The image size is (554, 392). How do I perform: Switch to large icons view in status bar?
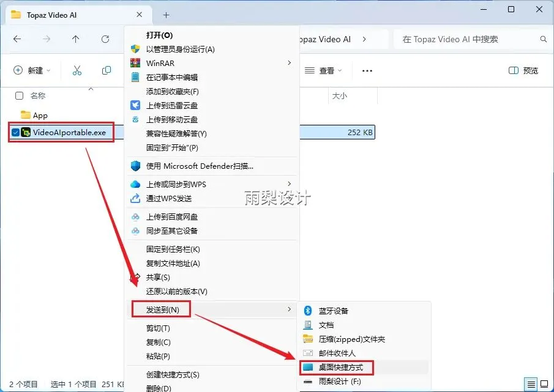coord(544,384)
